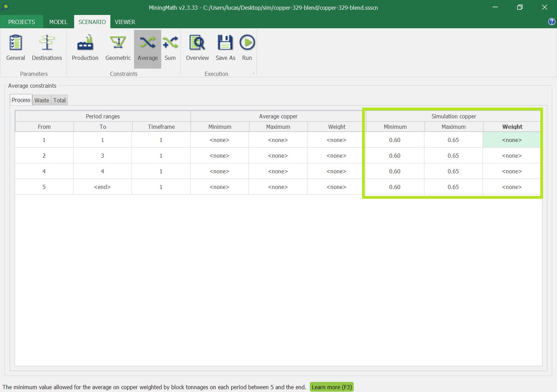Viewport: 557px width, 392px height.
Task: Select the Production constraints icon
Action: pyautogui.click(x=85, y=48)
